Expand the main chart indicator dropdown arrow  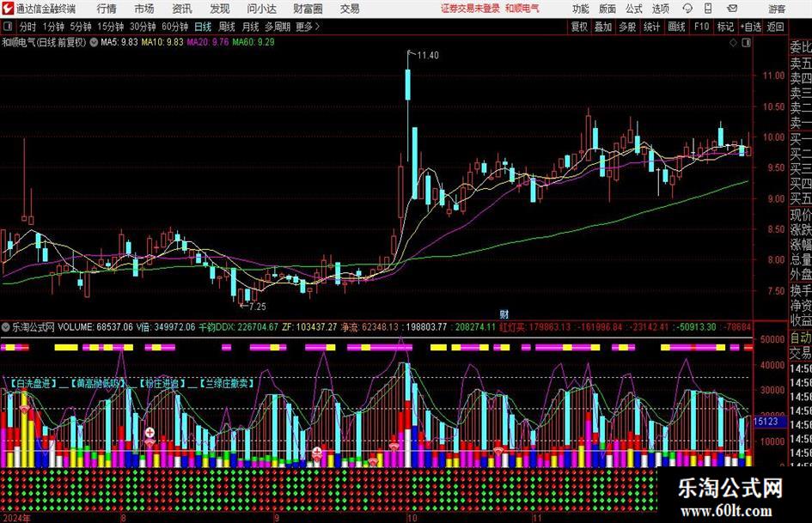coord(94,42)
